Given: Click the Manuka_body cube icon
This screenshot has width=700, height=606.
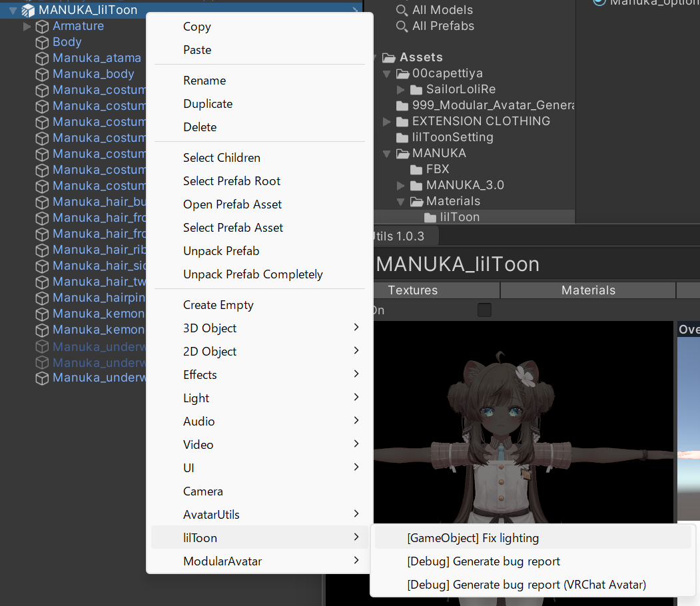Looking at the screenshot, I should coord(42,75).
